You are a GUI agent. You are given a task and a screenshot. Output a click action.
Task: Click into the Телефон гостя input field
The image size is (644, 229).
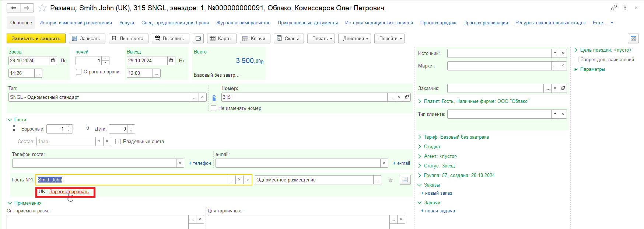pos(94,163)
